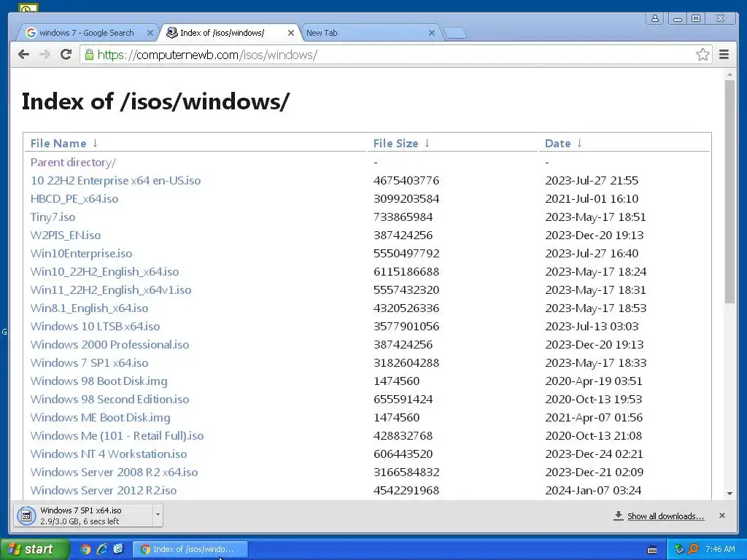The height and width of the screenshot is (560, 747).
Task: Expand the download item options arrow
Action: point(158,515)
